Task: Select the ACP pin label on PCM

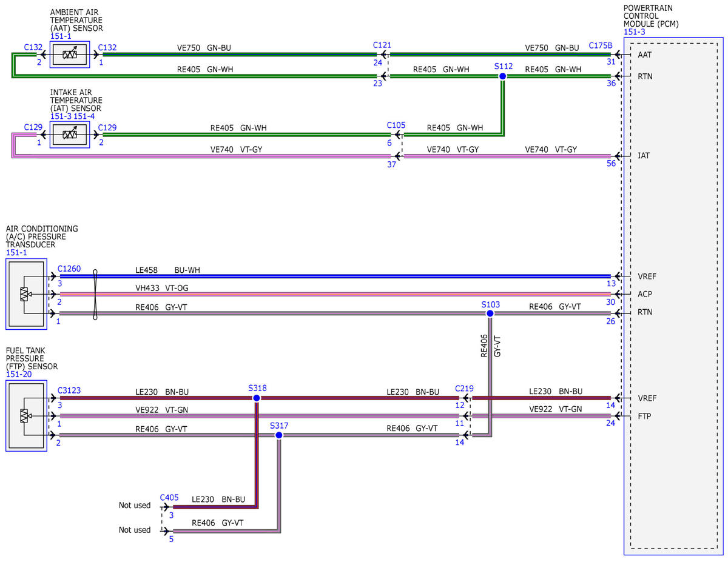Action: click(646, 295)
